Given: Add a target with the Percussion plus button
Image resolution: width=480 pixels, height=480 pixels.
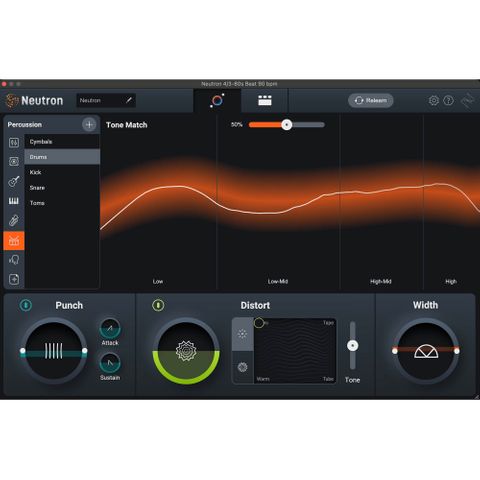Looking at the screenshot, I should point(89,125).
